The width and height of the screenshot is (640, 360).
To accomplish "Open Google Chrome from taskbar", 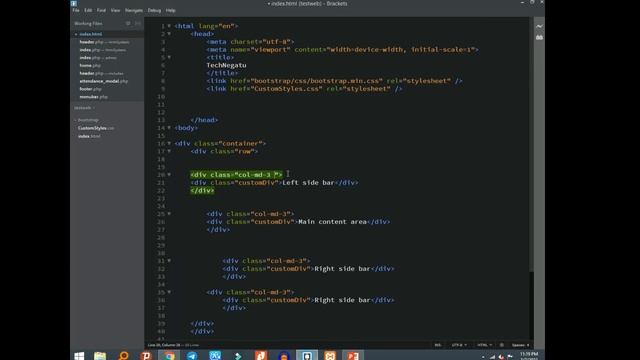I will 169,356.
